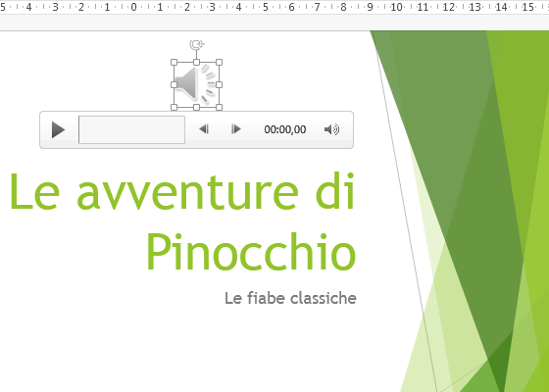Select the subtitle "Le fiabe classiche"
The width and height of the screenshot is (549, 392).
(x=290, y=298)
